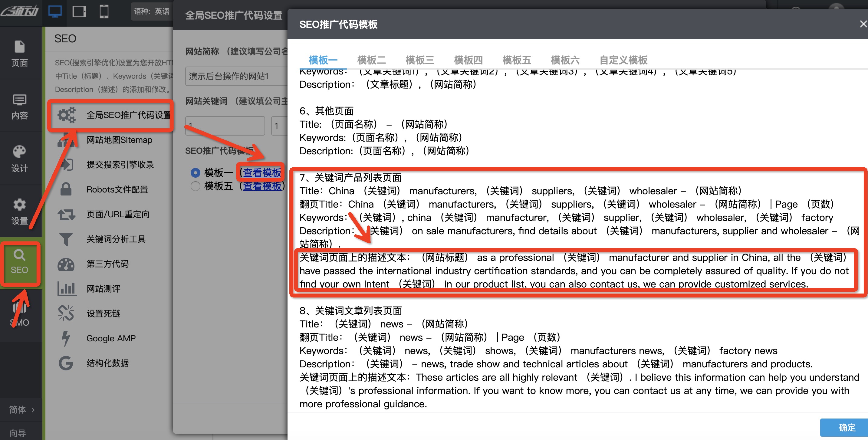Screen dimensions: 868x440
Task: Open 页面/URL重定向 settings
Action: 66,214
